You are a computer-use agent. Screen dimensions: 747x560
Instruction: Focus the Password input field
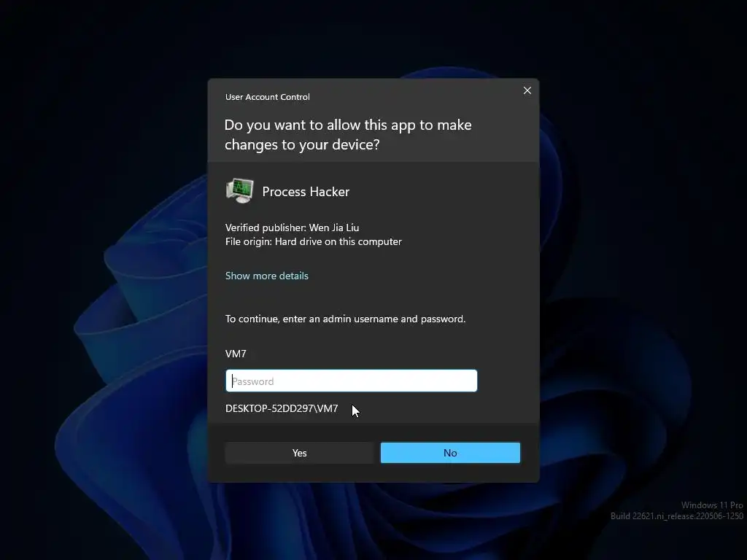351,381
